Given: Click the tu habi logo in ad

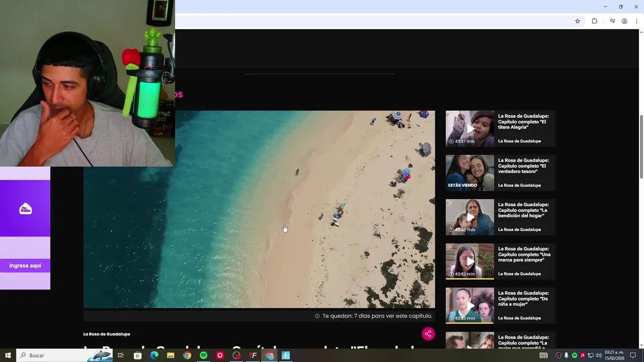Looking at the screenshot, I should 25,209.
